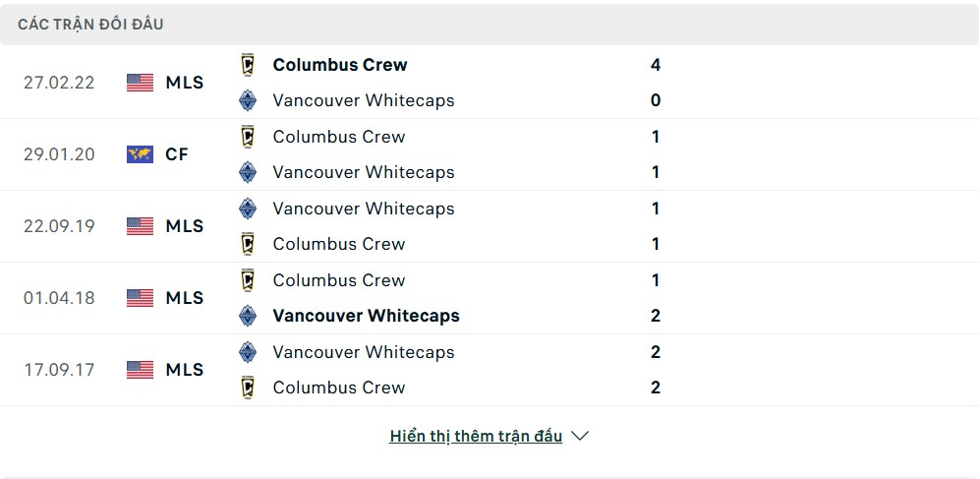Click the 'CÁC TRẬN ĐỐI ĐẦU' section header
Image resolution: width=980 pixels, height=479 pixels.
(90, 25)
